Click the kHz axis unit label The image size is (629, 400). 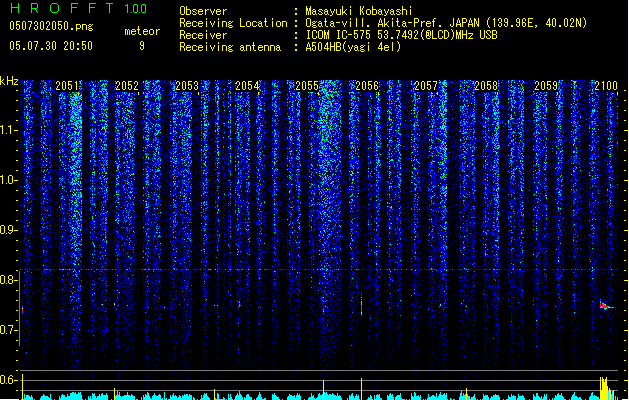[x=9, y=81]
